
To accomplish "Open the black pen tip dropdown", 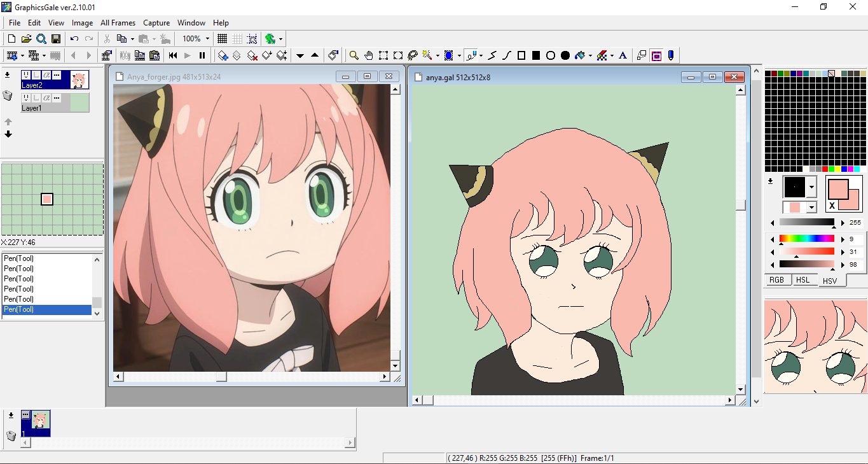I will point(811,187).
